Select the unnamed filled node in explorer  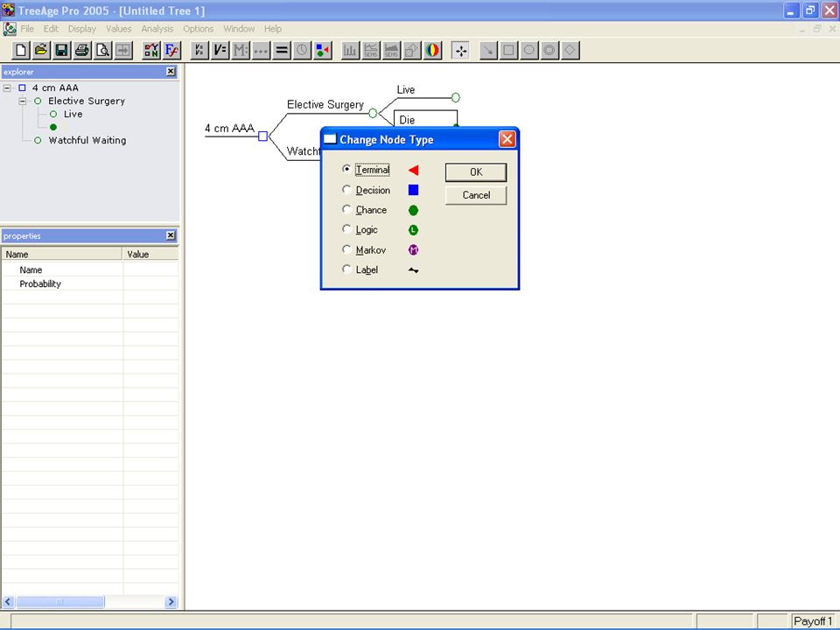point(53,128)
